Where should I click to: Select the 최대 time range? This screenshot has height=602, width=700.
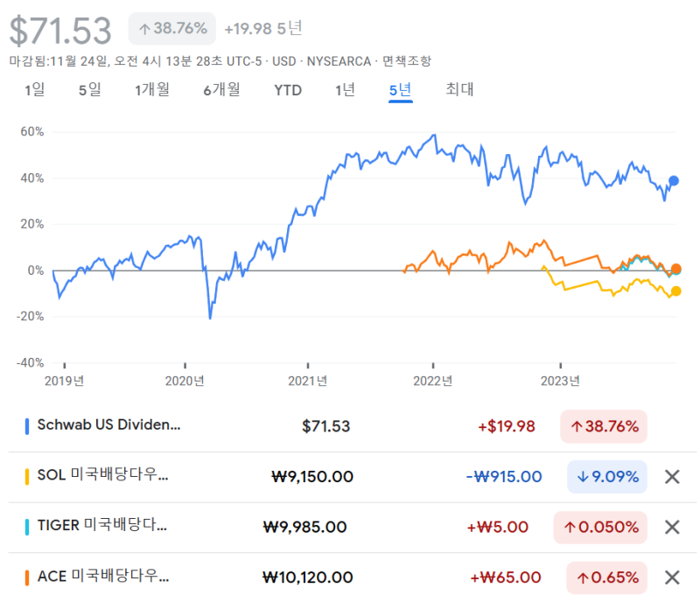pyautogui.click(x=458, y=90)
